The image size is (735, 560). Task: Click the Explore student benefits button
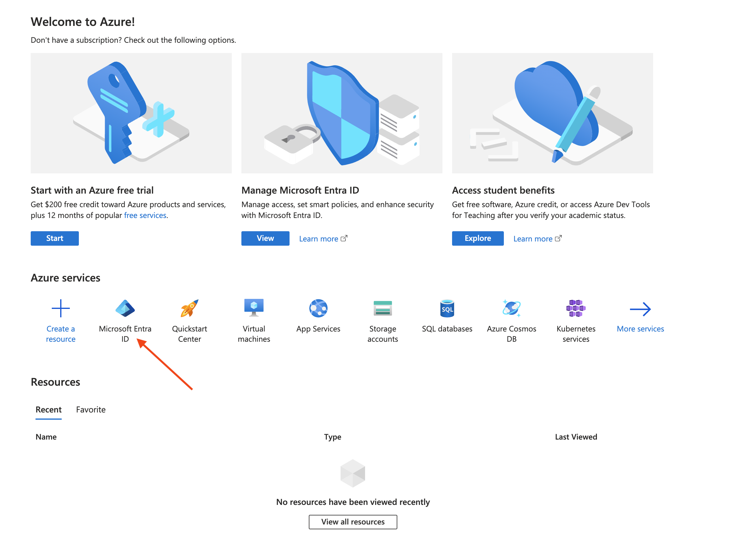pyautogui.click(x=477, y=238)
